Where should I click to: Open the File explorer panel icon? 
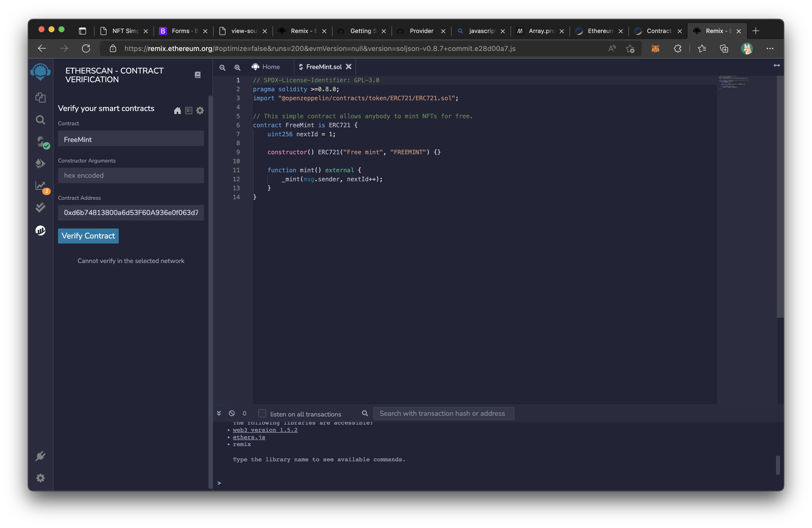click(x=40, y=97)
